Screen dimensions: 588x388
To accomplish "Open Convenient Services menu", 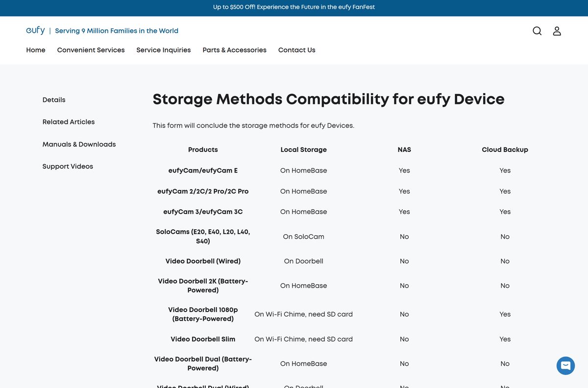I will pos(91,50).
